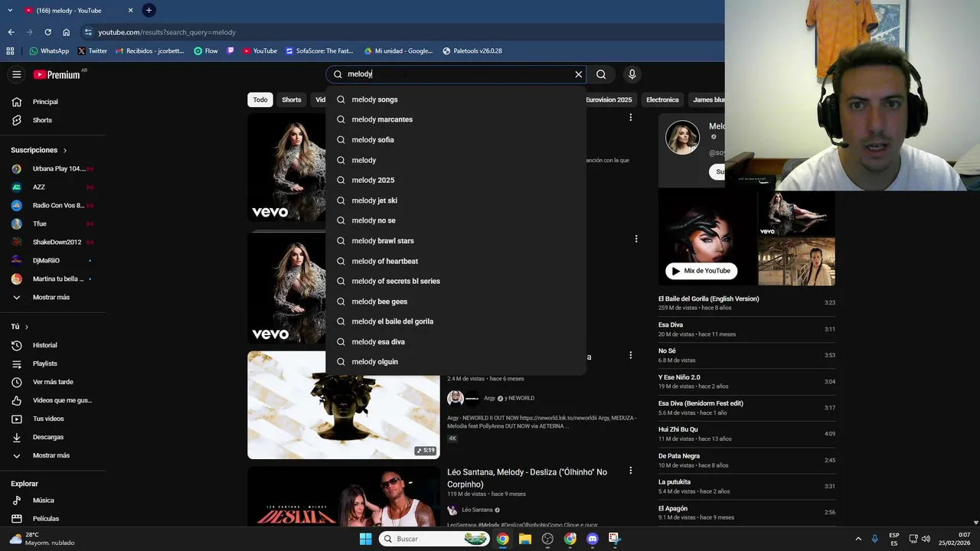The width and height of the screenshot is (980, 551).
Task: Select the Electronica filter chip
Action: click(x=662, y=99)
